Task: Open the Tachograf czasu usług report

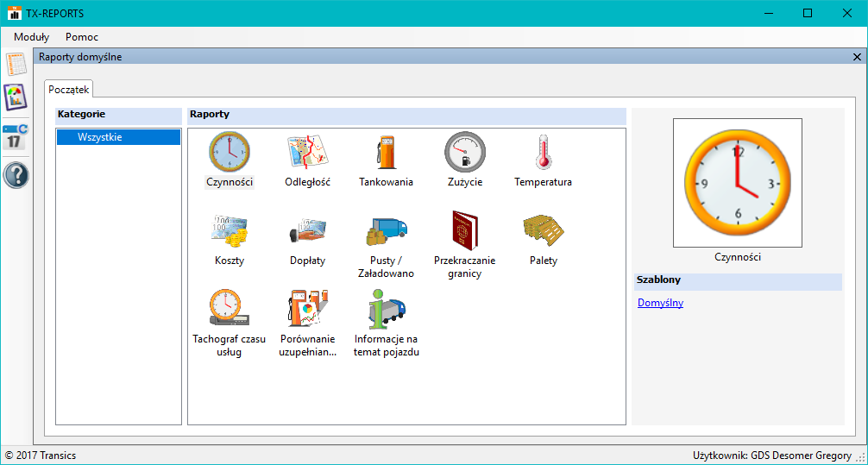Action: (x=229, y=310)
